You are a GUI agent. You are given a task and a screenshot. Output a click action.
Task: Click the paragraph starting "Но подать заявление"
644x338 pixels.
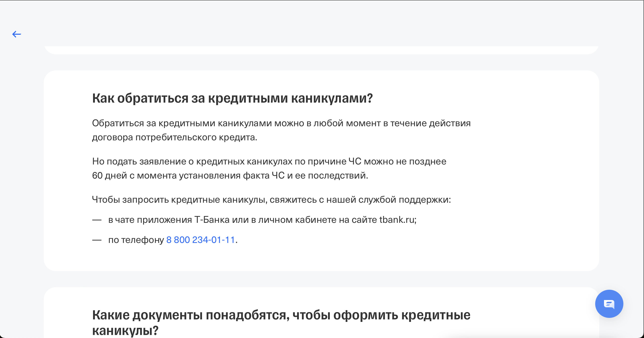click(269, 161)
